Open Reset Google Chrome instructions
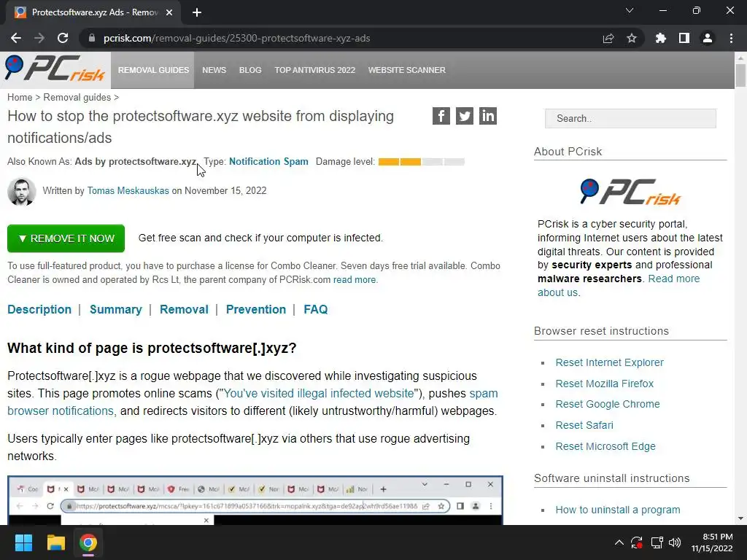The width and height of the screenshot is (747, 560). click(608, 404)
